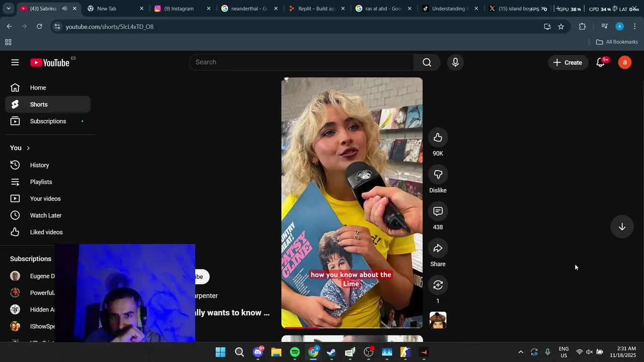Open the apps grid in bookmarks bar
Screen dimensions: 644x362
(8, 42)
